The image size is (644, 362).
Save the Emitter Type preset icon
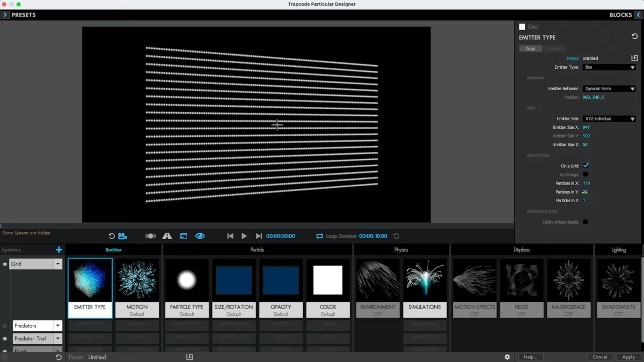click(x=634, y=58)
